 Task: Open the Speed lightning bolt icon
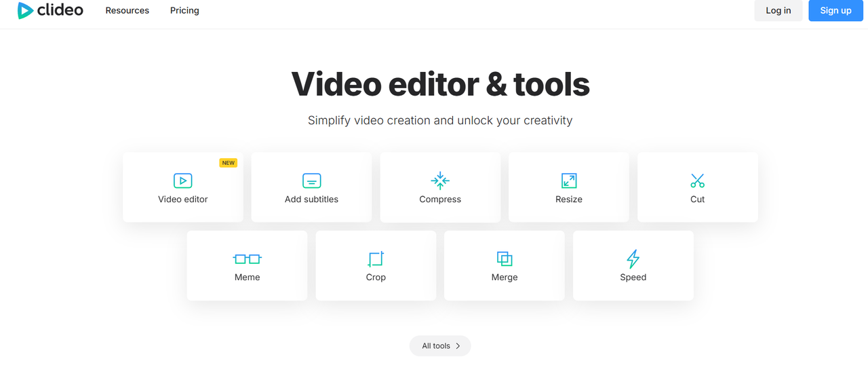633,259
